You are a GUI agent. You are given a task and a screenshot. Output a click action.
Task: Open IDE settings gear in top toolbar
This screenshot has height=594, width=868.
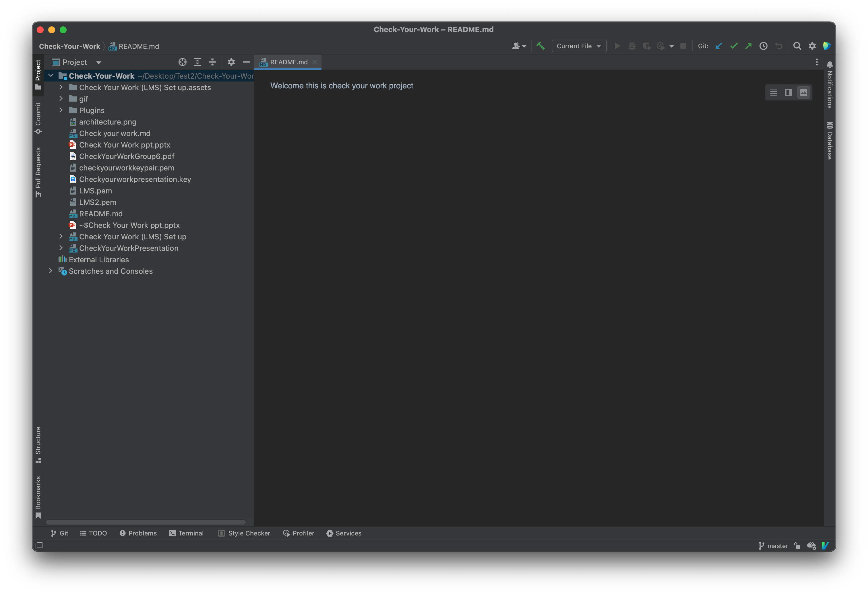(x=812, y=46)
